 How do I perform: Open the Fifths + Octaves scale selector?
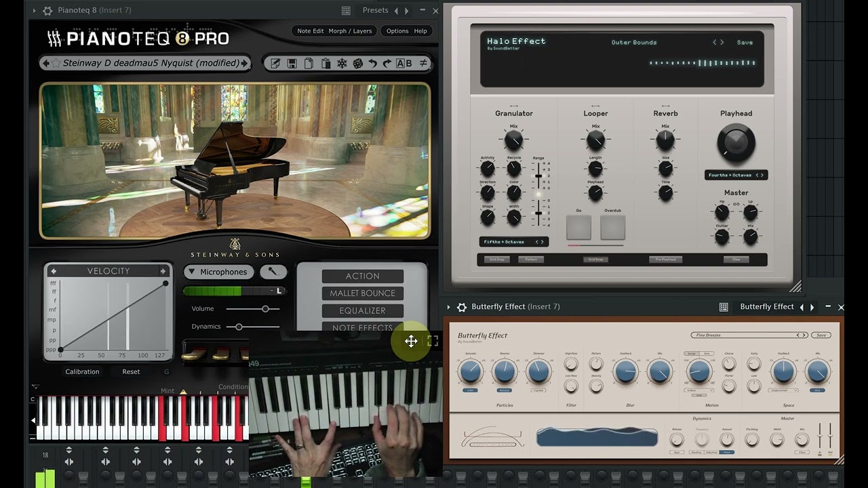[x=513, y=241]
